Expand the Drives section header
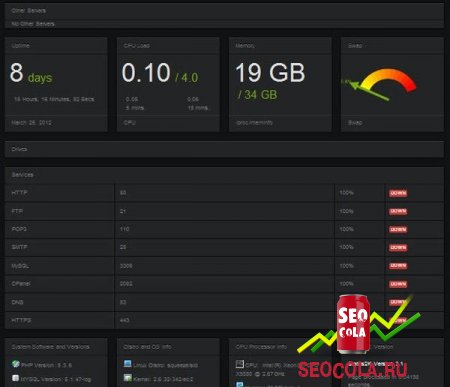The image size is (450, 387). [x=224, y=149]
